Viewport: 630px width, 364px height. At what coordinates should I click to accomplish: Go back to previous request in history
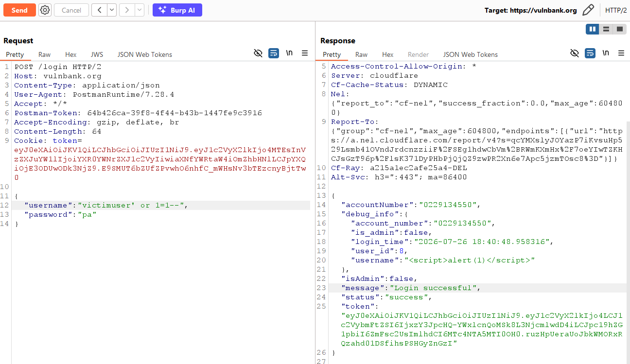pos(99,10)
